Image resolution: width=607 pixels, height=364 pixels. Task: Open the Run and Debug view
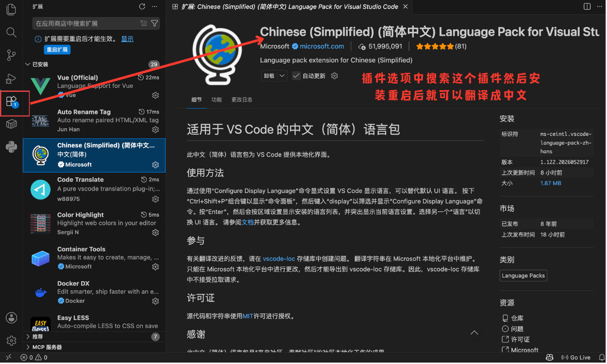(11, 79)
